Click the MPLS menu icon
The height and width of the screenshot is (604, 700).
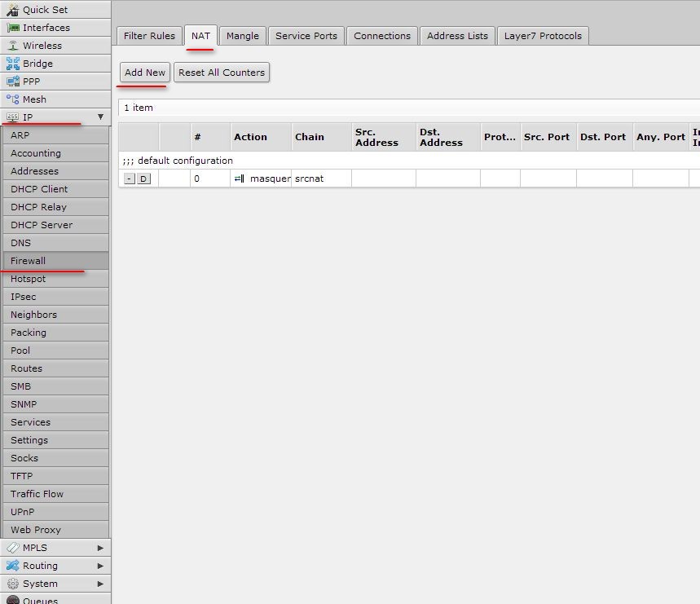(x=13, y=548)
